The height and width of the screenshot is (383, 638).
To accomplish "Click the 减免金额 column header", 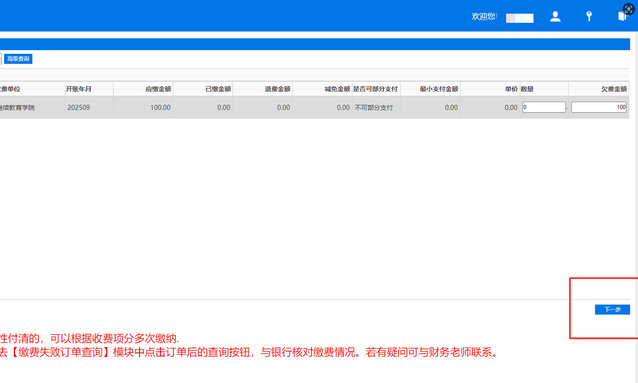I will (x=322, y=89).
